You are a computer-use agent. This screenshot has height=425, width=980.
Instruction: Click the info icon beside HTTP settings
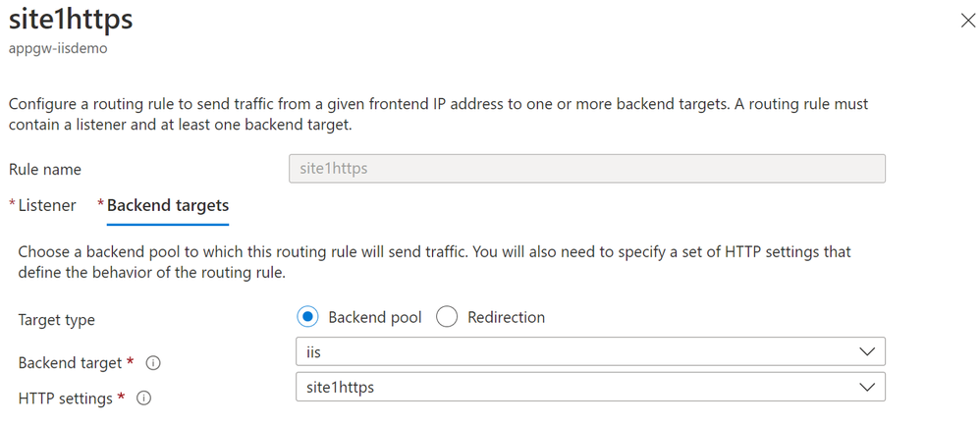tap(143, 398)
